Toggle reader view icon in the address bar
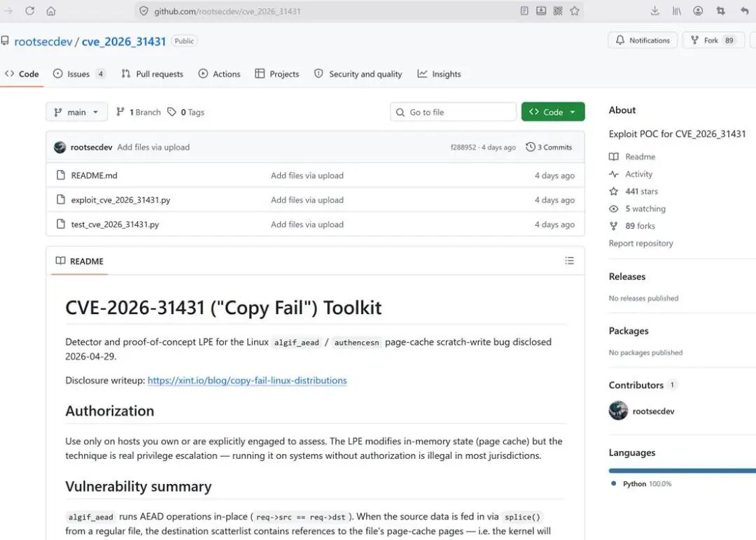This screenshot has height=540, width=756. point(524,10)
